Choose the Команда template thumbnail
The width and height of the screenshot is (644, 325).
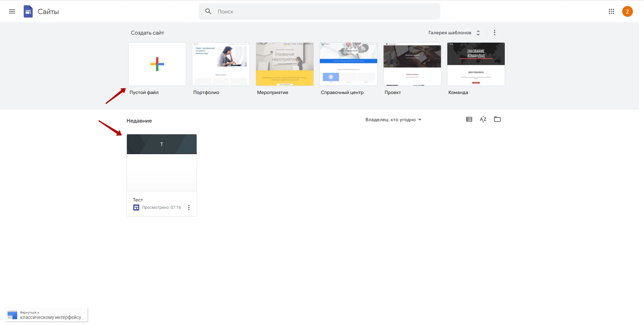pyautogui.click(x=476, y=64)
